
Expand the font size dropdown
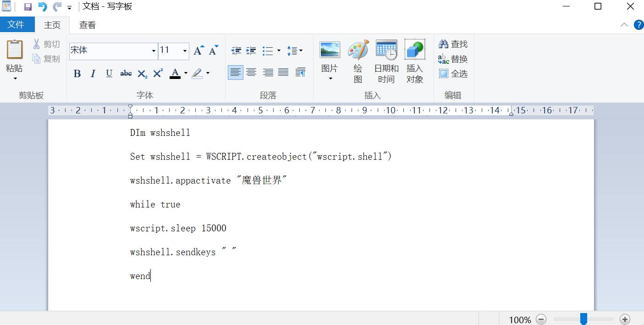pos(185,51)
